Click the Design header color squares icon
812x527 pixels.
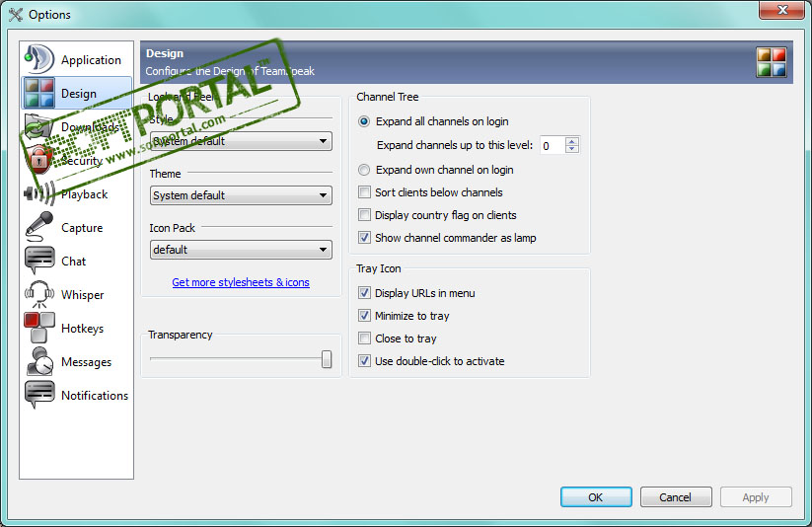click(772, 62)
